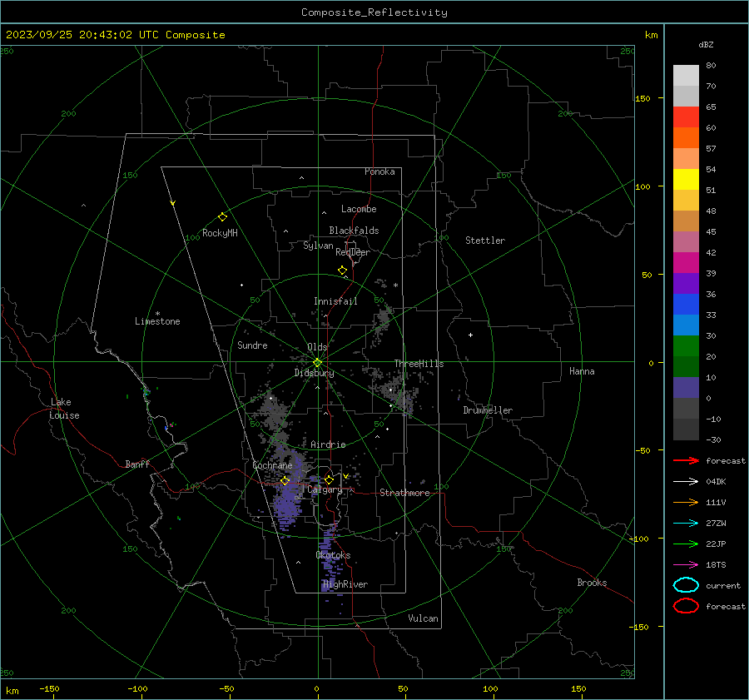Viewport: 749px width, 700px height.
Task: Click the Calgary city label
Action: [325, 489]
